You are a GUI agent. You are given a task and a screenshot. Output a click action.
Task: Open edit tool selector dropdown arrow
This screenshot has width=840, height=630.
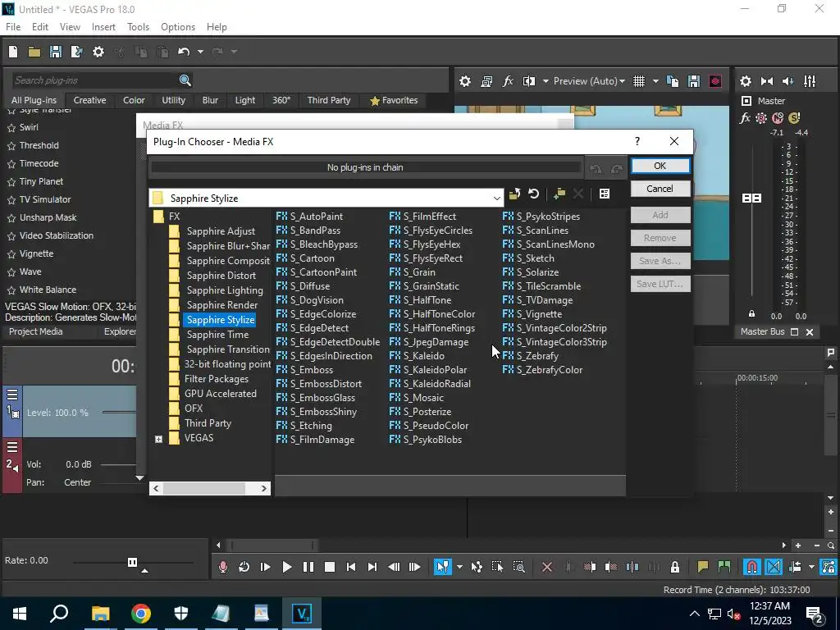[459, 567]
